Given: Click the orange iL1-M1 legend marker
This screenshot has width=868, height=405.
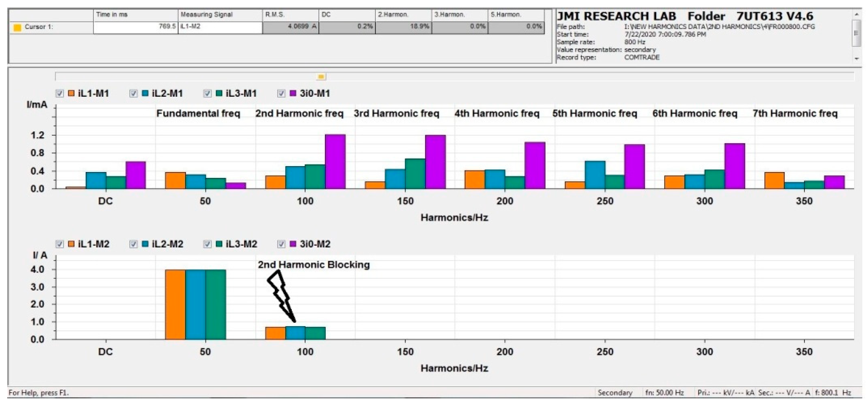Looking at the screenshot, I should pyautogui.click(x=71, y=93).
